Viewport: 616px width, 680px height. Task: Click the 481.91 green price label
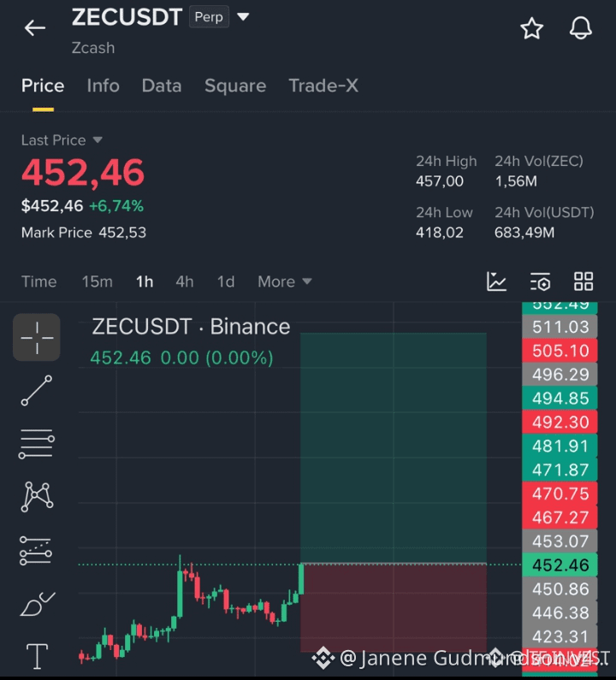click(x=560, y=446)
